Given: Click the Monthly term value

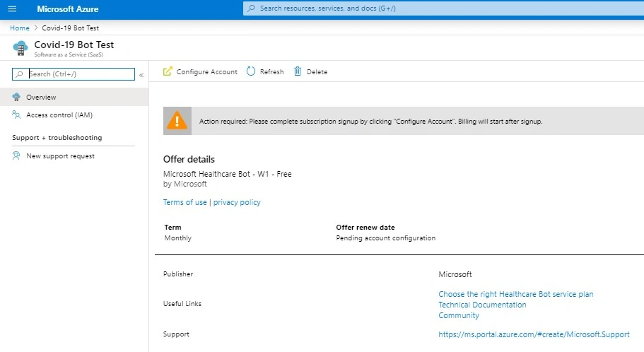Looking at the screenshot, I should coord(178,237).
